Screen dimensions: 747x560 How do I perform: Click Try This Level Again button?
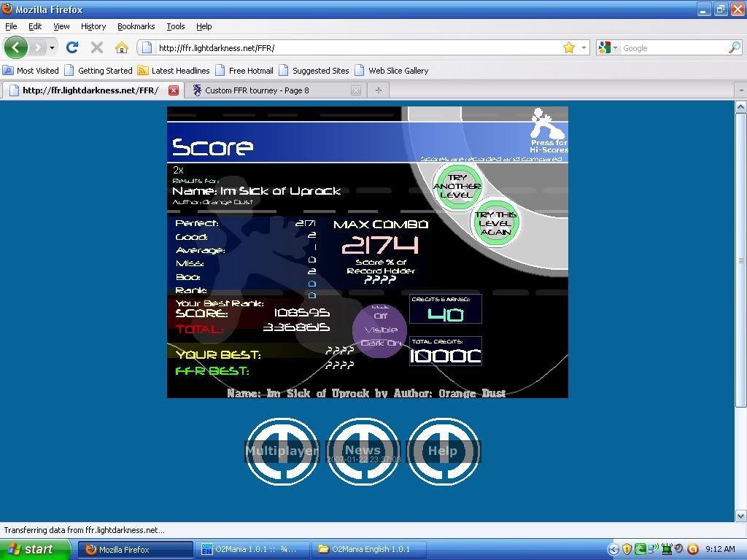tap(496, 223)
